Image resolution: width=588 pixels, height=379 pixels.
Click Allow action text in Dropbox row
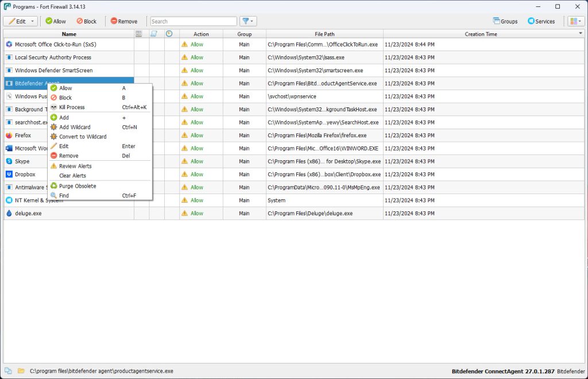coord(197,175)
